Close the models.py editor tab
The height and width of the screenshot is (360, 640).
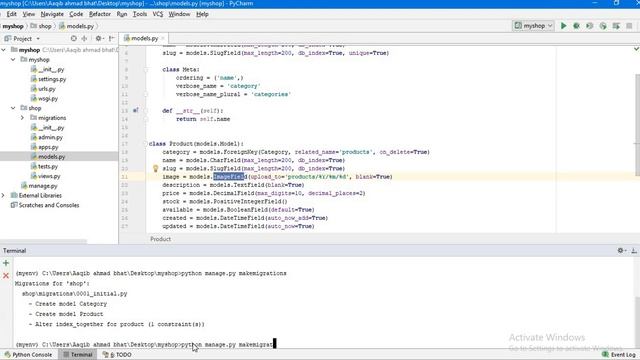[163, 38]
